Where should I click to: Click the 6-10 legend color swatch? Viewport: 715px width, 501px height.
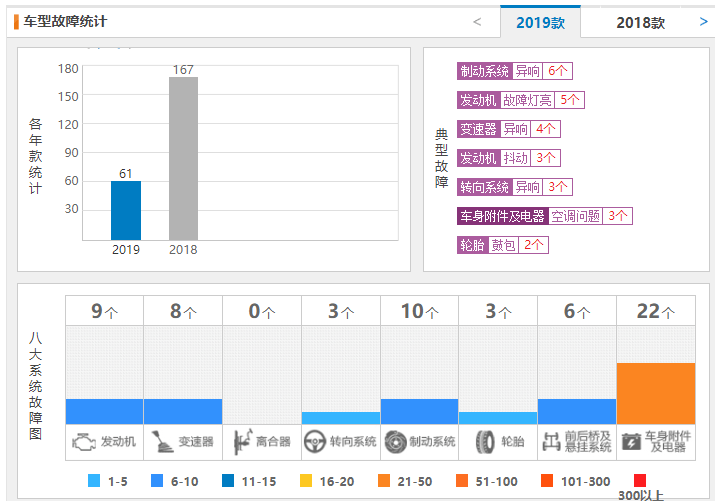(156, 480)
